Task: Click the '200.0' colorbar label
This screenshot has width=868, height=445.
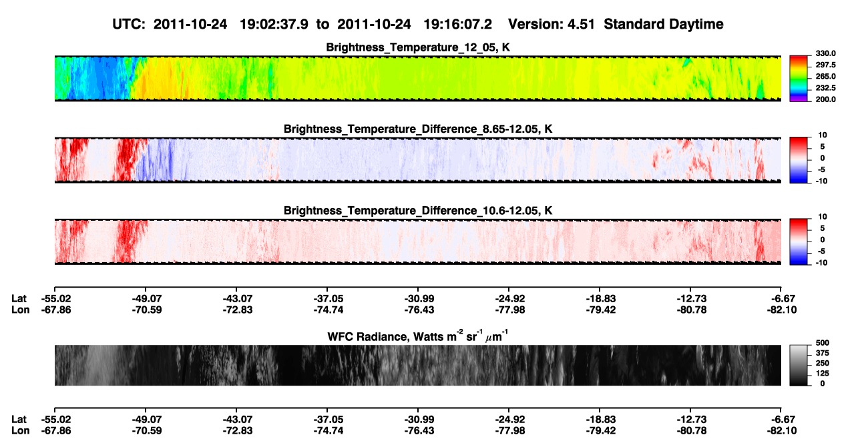Action: [825, 99]
